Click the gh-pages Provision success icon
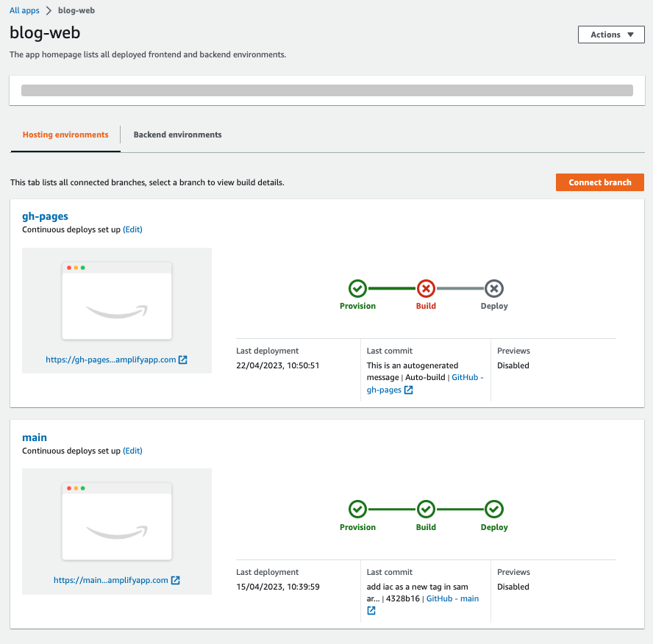 (357, 288)
